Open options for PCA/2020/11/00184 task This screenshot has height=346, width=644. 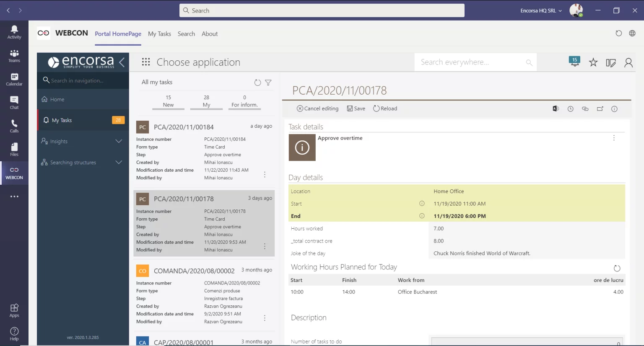[x=265, y=174]
